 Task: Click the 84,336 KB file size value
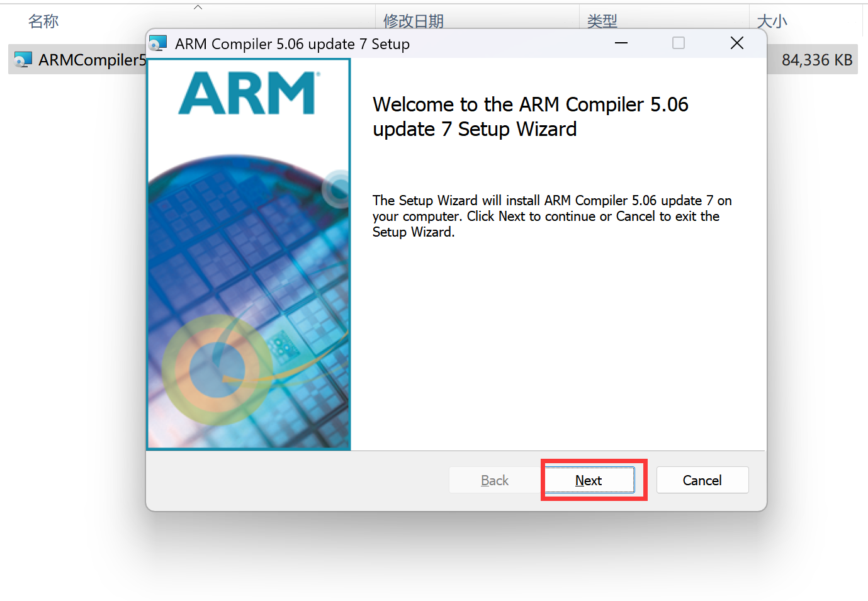pos(817,59)
